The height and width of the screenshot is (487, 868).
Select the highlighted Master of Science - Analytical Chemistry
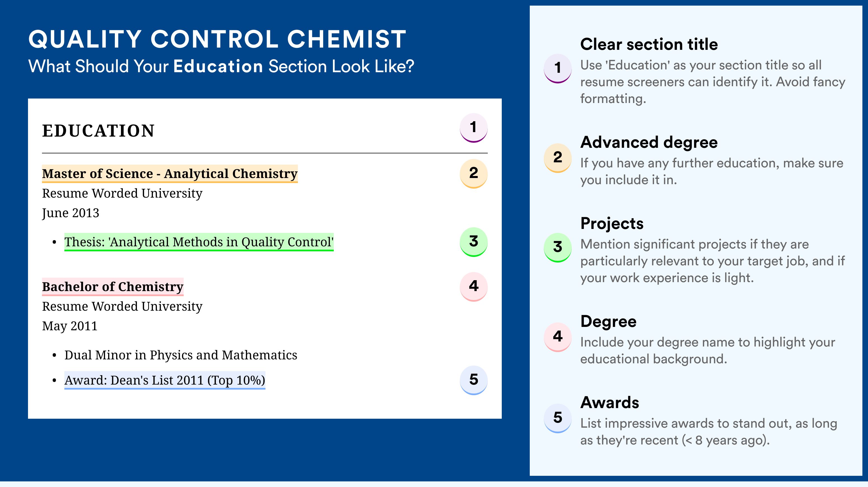click(x=170, y=174)
